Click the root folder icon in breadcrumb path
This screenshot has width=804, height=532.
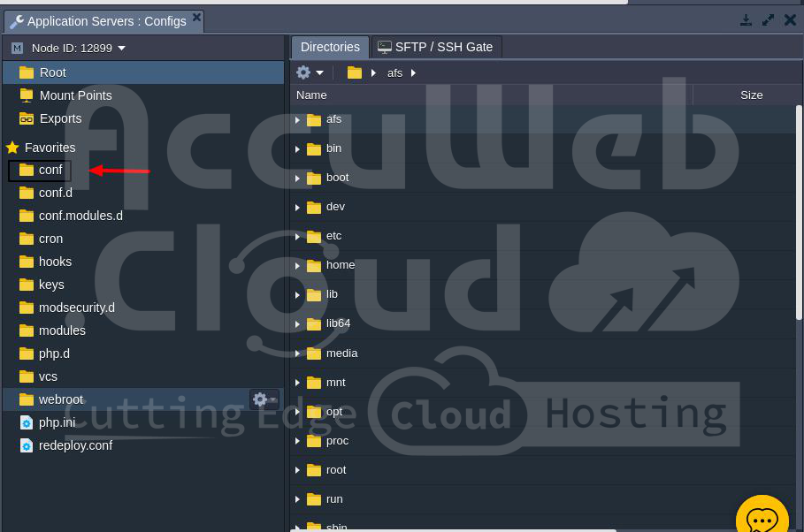point(355,72)
